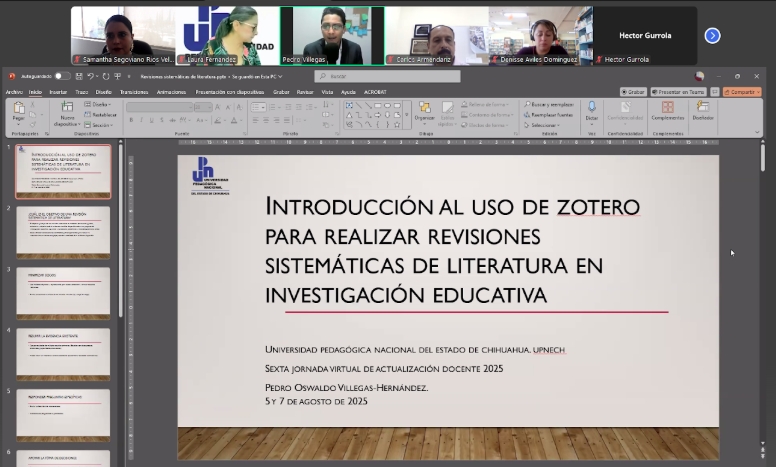The width and height of the screenshot is (776, 467).
Task: Select slide 3 thumbnail
Action: coord(63,293)
